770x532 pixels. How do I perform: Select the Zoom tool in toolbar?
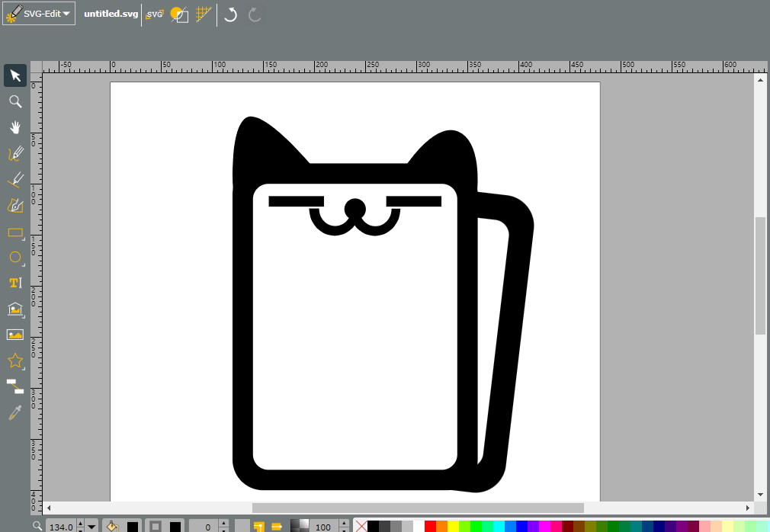point(15,101)
